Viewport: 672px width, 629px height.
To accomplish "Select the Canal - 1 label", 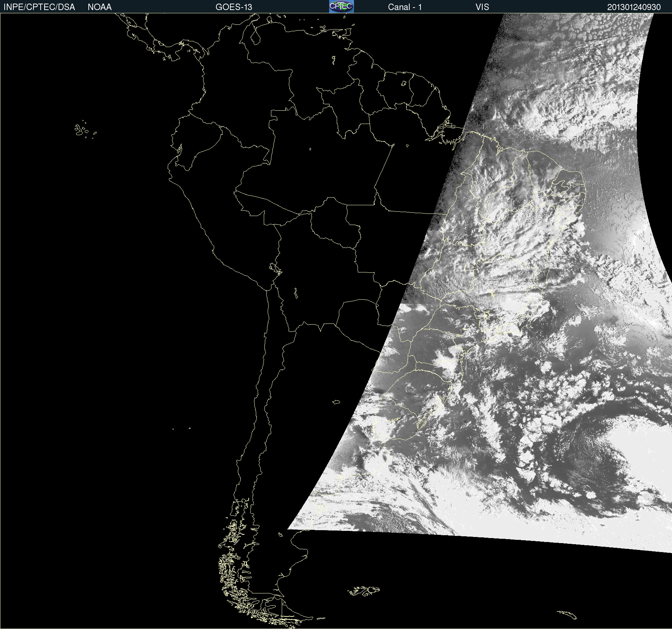I will pyautogui.click(x=405, y=7).
